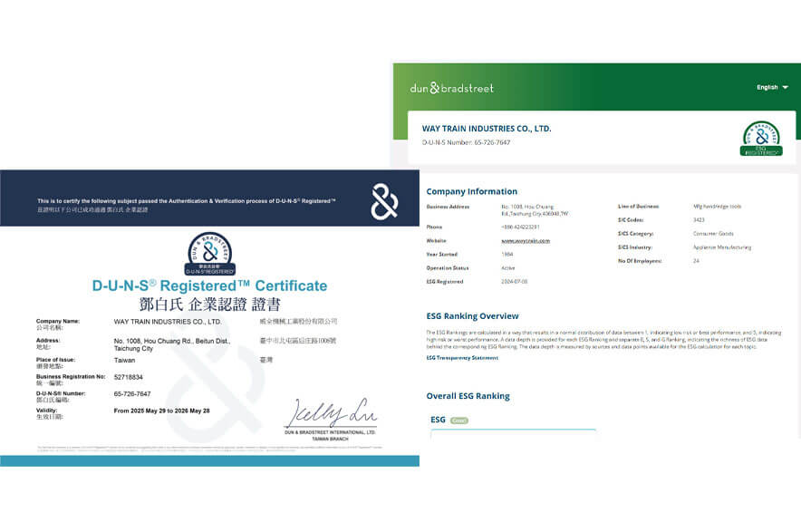Image resolution: width=801 pixels, height=532 pixels.
Task: Open the ESG Transparency Statement link
Action: pos(462,358)
